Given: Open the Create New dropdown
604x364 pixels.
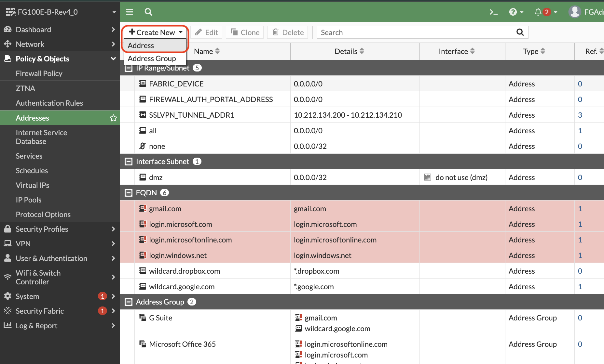Looking at the screenshot, I should [x=156, y=32].
